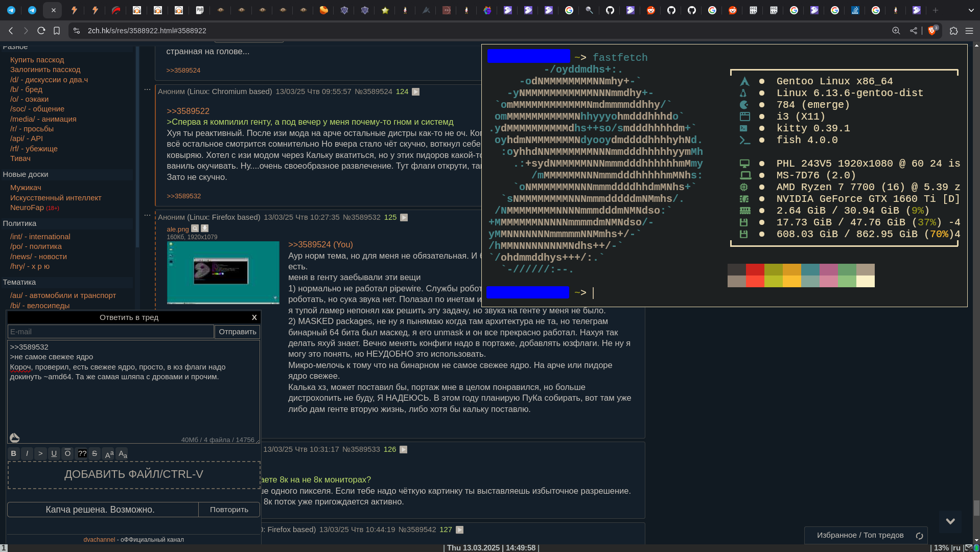The height and width of the screenshot is (552, 980).
Task: Open post menu arrow for №3589524
Action: [x=416, y=92]
